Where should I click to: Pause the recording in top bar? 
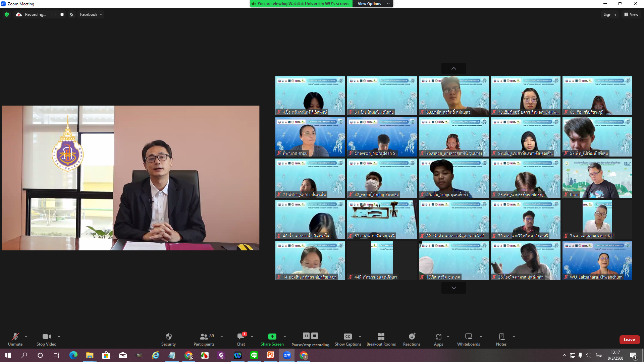click(54, 14)
